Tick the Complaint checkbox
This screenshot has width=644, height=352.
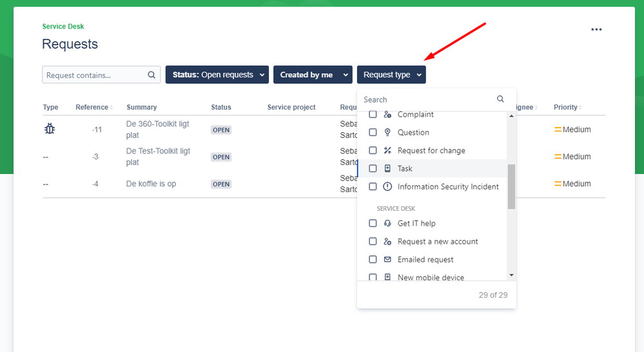click(373, 114)
